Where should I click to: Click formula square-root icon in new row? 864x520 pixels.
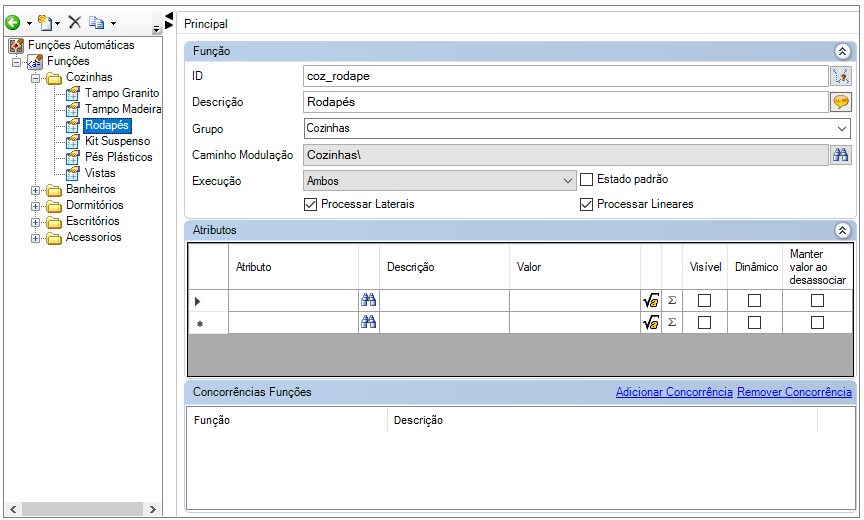pyautogui.click(x=651, y=322)
